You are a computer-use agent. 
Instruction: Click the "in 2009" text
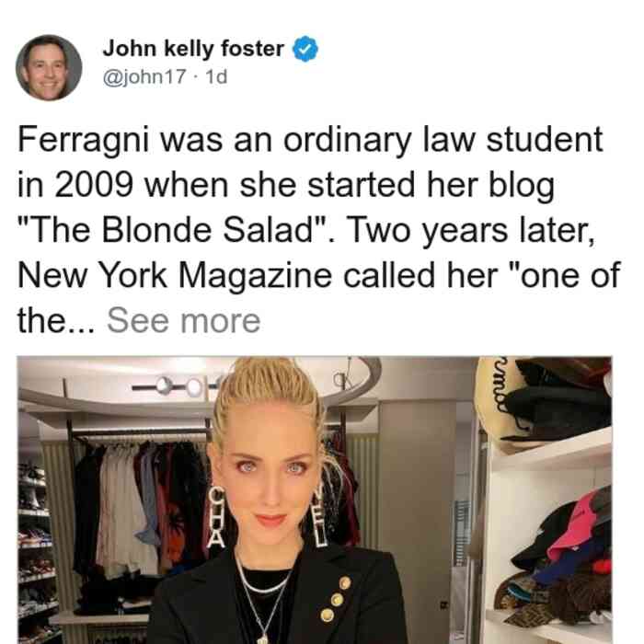[x=75, y=185]
